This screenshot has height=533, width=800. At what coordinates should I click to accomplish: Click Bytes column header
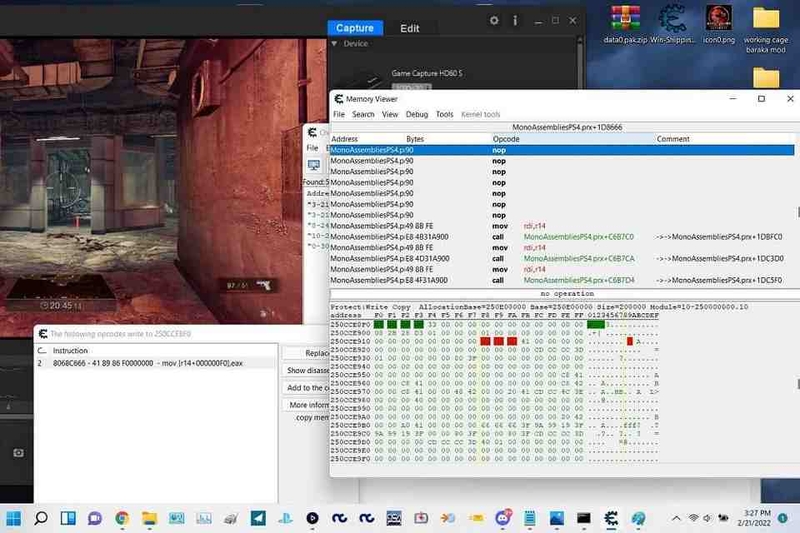pos(447,139)
